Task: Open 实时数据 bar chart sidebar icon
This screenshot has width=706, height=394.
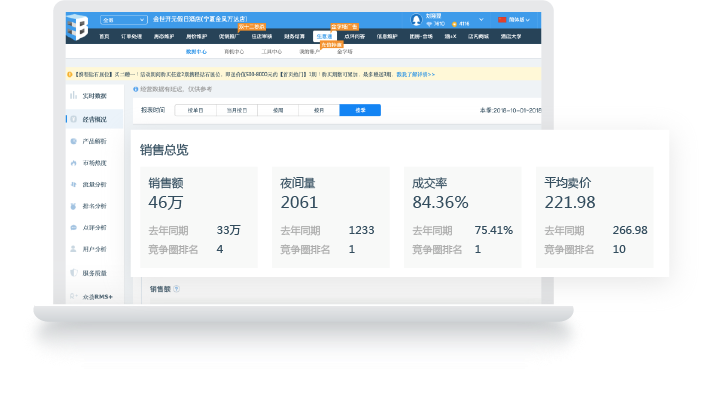Action: (x=73, y=95)
